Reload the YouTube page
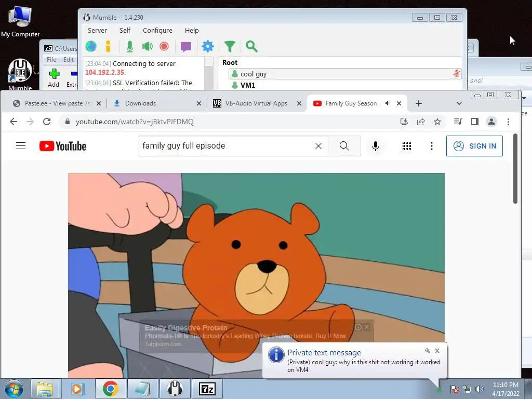Image resolution: width=532 pixels, height=399 pixels. tap(47, 122)
